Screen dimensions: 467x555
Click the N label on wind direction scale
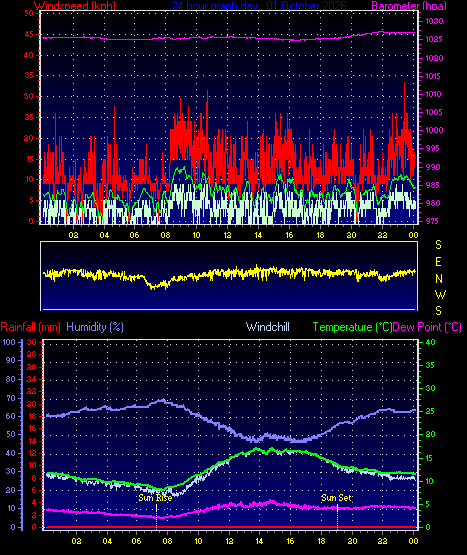tap(439, 279)
